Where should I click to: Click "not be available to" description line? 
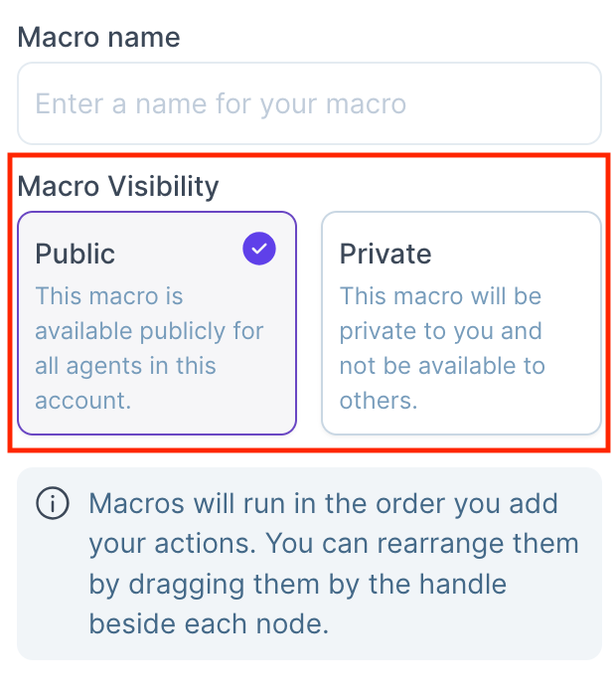442,366
